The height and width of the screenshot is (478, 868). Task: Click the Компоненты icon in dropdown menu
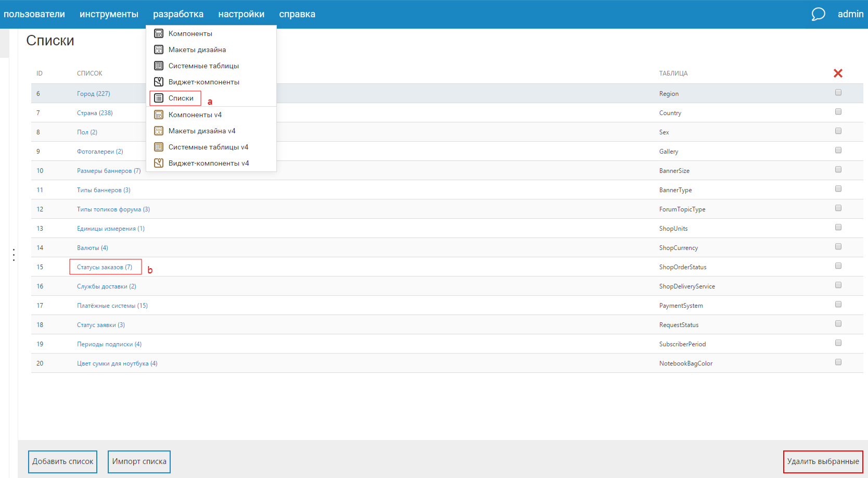point(159,33)
